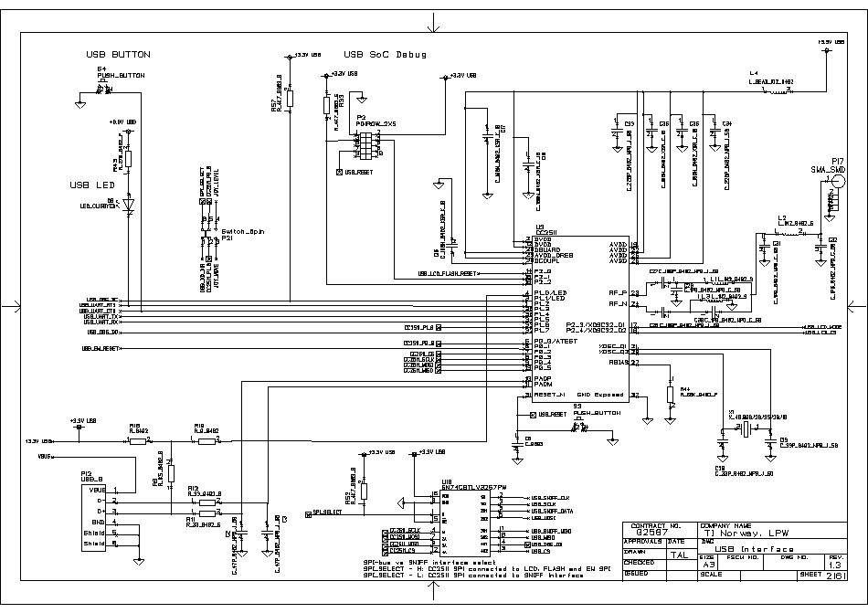Select the S3 PUSH_BUTTON label by RESET_N
The width and height of the screenshot is (868, 613).
click(597, 413)
